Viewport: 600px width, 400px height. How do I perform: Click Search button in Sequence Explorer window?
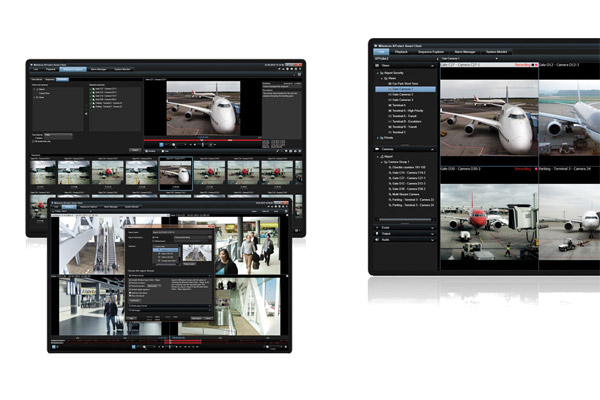click(135, 150)
